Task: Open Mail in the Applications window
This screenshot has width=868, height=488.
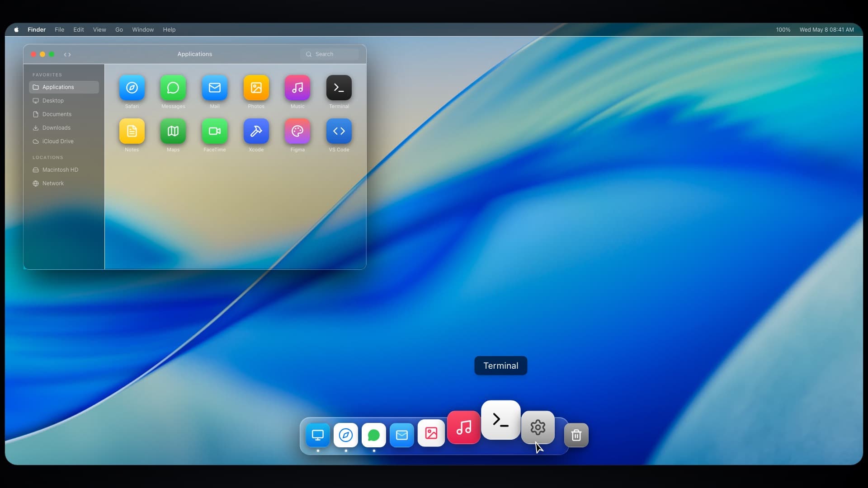Action: click(x=215, y=88)
